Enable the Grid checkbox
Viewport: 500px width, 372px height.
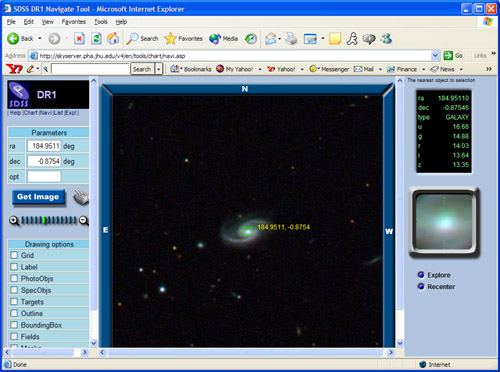[x=14, y=255]
